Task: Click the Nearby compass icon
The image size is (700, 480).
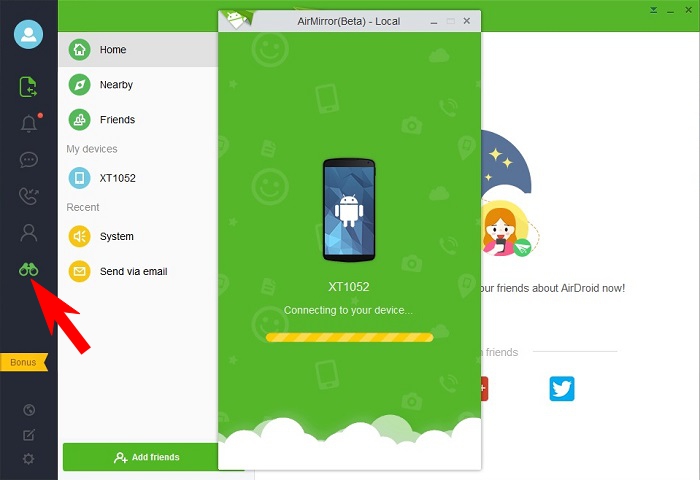Action: click(79, 84)
